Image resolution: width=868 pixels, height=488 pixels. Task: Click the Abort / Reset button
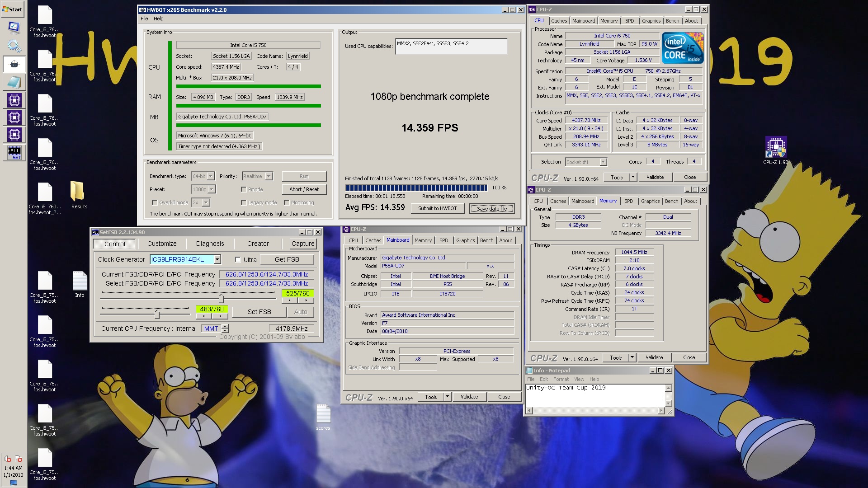pyautogui.click(x=304, y=189)
